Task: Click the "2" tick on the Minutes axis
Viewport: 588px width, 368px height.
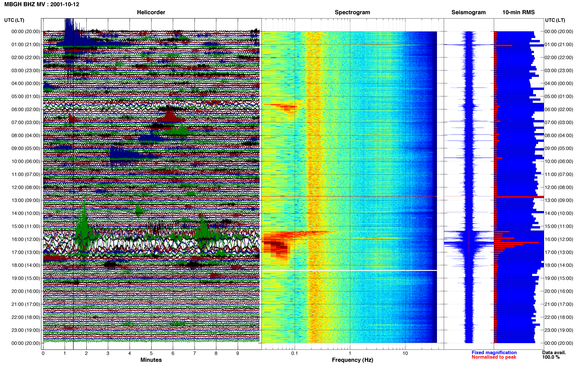Action: point(86,353)
